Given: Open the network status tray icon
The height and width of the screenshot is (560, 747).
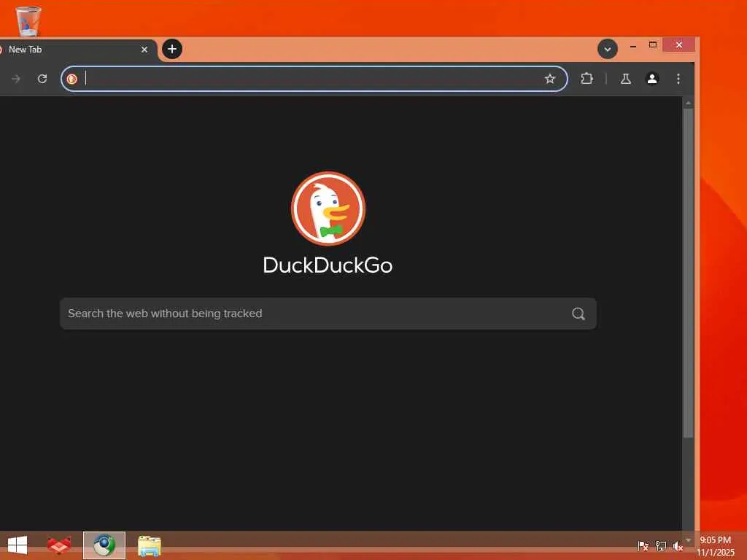Looking at the screenshot, I should pos(661,545).
